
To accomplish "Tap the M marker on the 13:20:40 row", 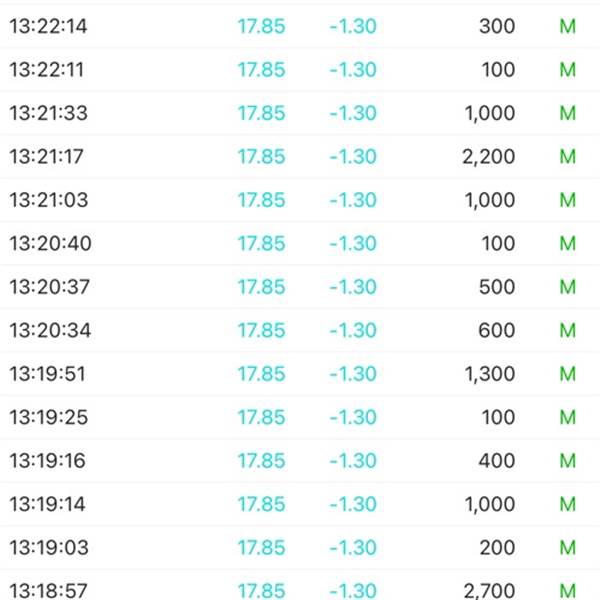I will tap(567, 243).
